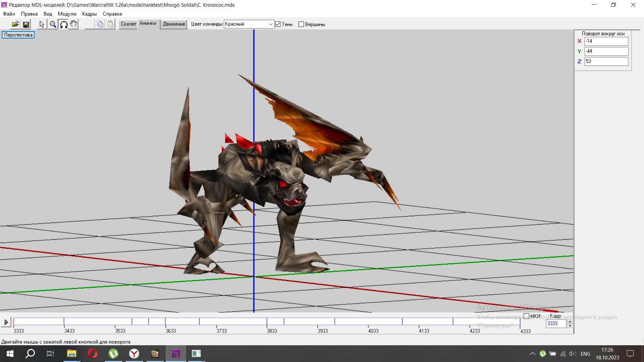Click the copy icon in toolbar
This screenshot has width=644, height=362.
[x=100, y=24]
